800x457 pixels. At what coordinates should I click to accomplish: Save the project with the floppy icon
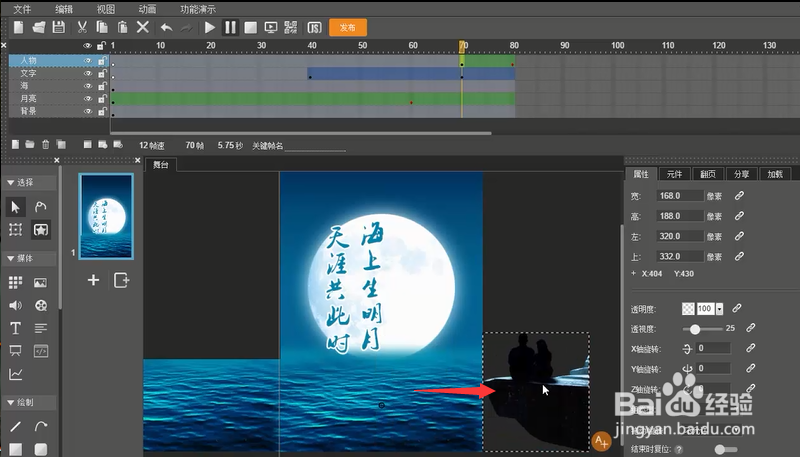coord(59,27)
